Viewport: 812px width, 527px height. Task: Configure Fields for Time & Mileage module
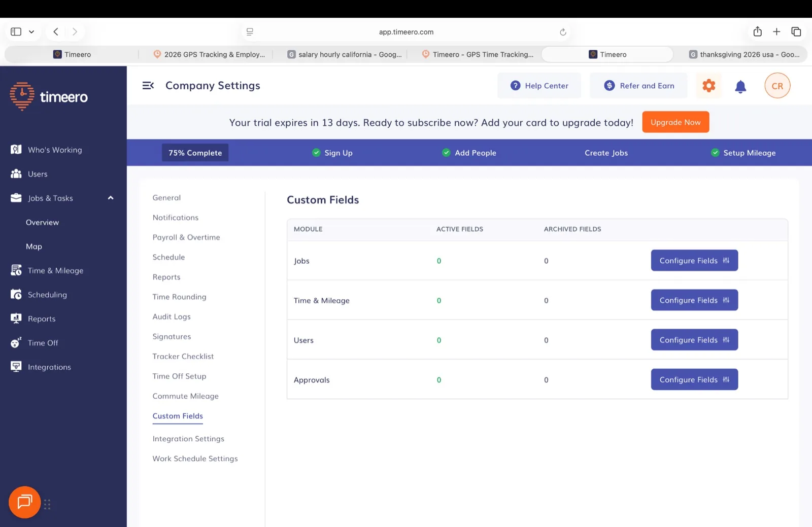694,300
